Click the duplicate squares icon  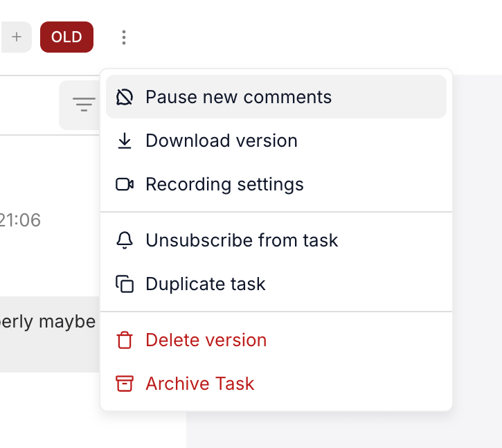click(125, 284)
